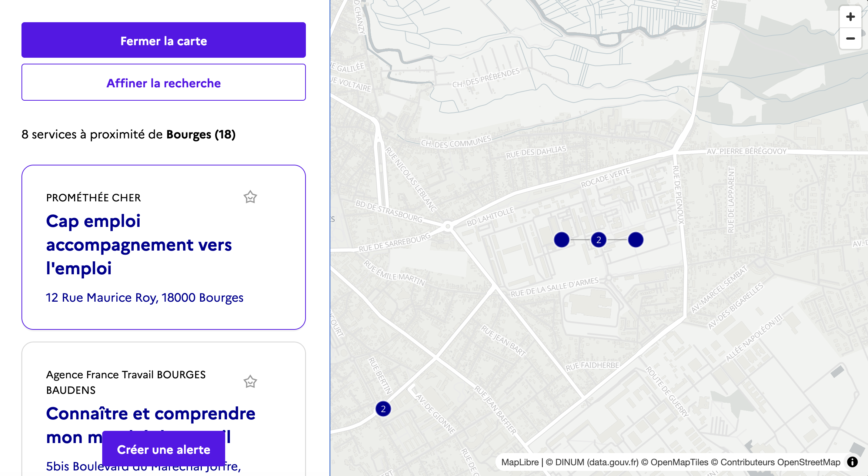
Task: Zoom out on the map
Action: 850,38
